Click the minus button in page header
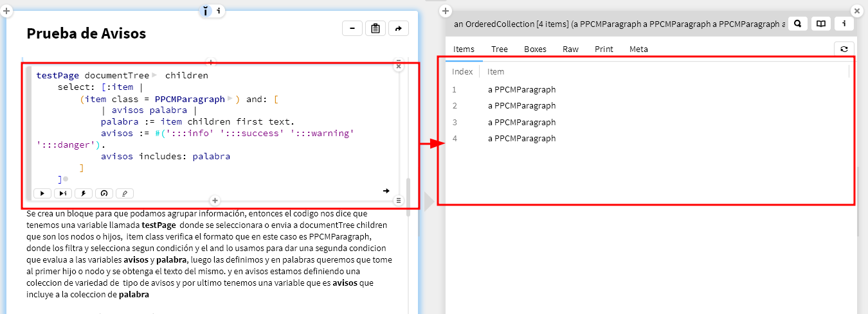Image resolution: width=868 pixels, height=314 pixels. [352, 28]
